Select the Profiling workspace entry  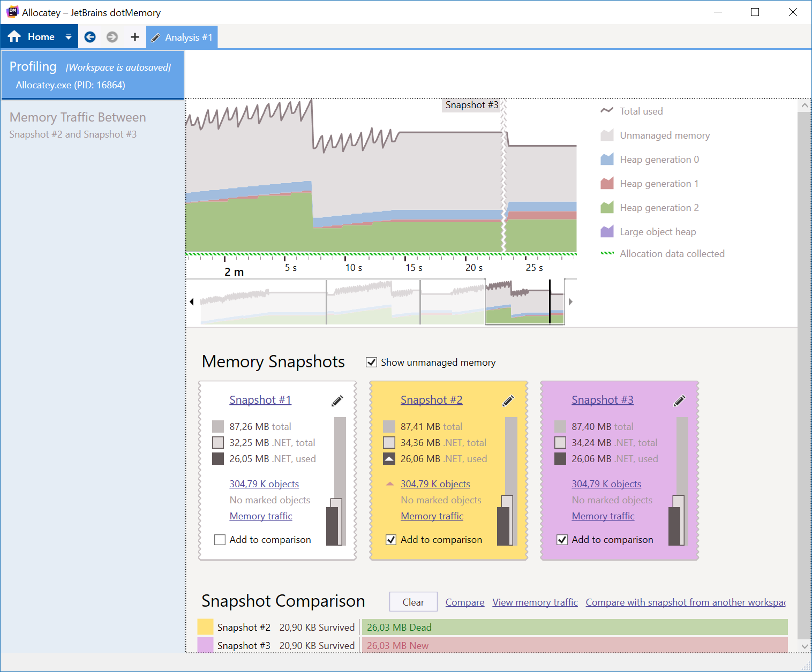click(93, 75)
